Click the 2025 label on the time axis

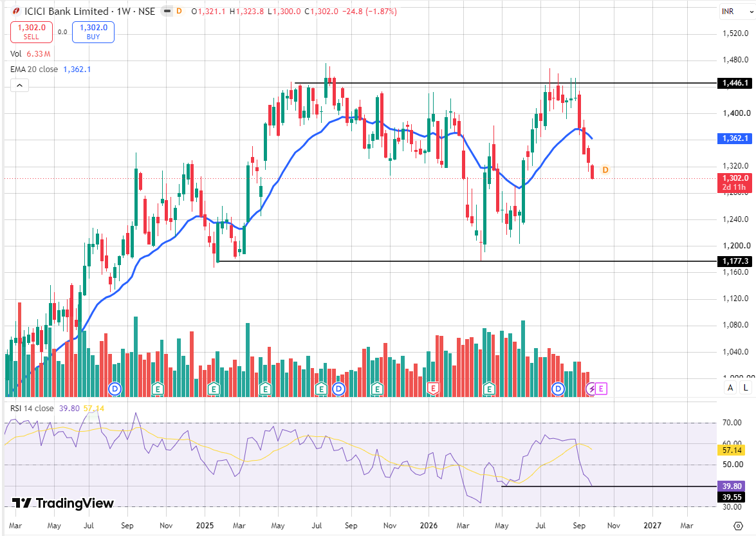pyautogui.click(x=205, y=526)
